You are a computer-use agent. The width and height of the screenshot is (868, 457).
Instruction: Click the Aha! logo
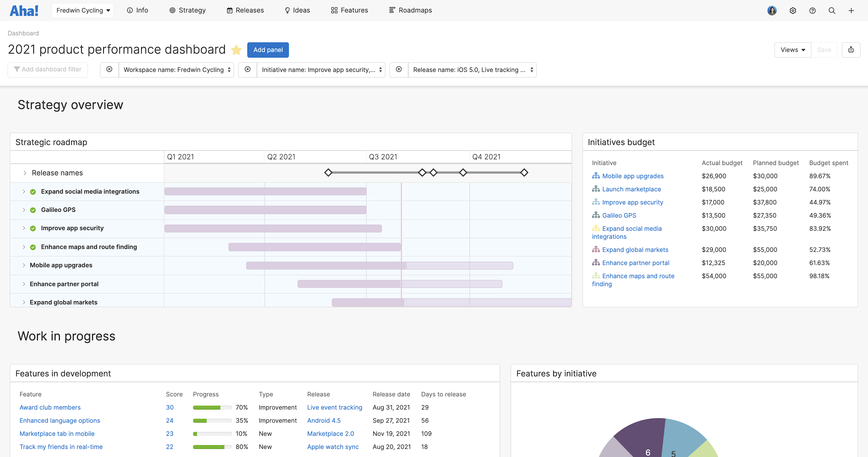(x=24, y=10)
